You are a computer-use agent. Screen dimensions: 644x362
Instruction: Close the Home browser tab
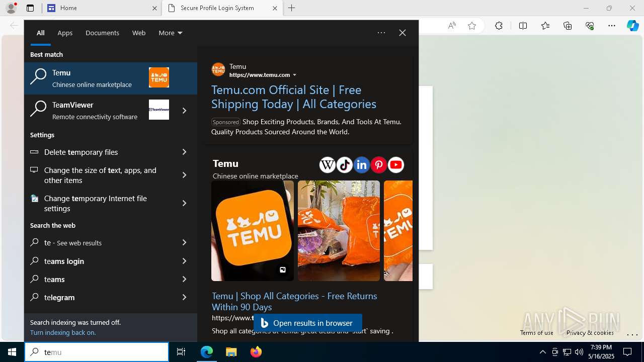click(x=154, y=8)
